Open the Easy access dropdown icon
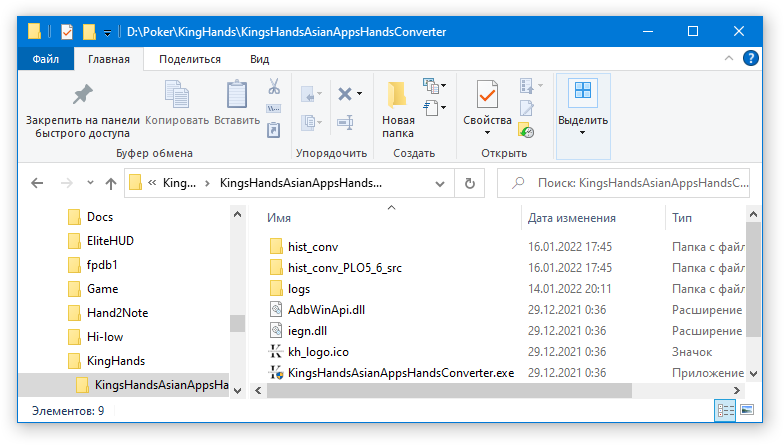 point(434,108)
